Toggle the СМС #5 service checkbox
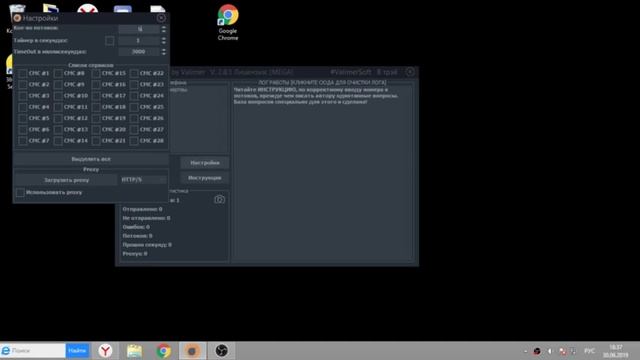 click(23, 118)
